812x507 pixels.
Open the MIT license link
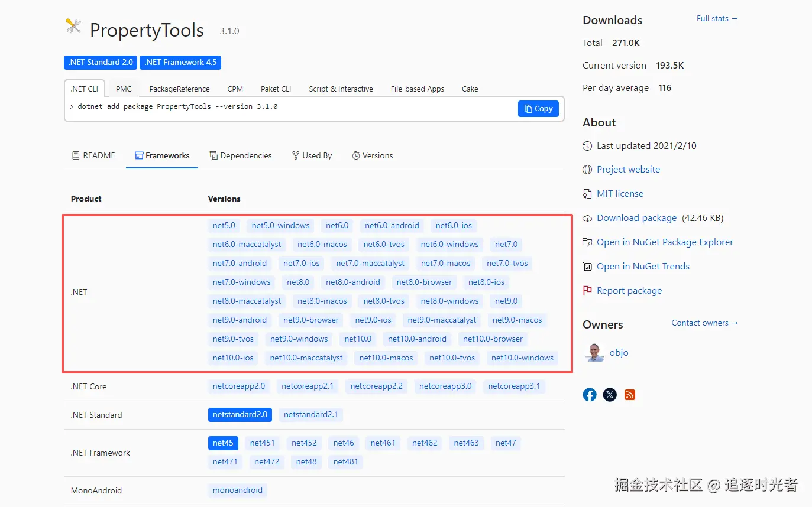coord(620,194)
